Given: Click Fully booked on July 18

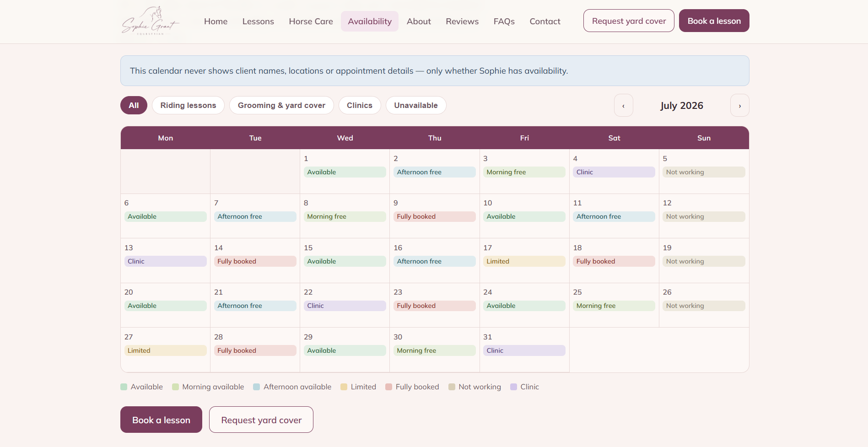Looking at the screenshot, I should click(x=614, y=261).
